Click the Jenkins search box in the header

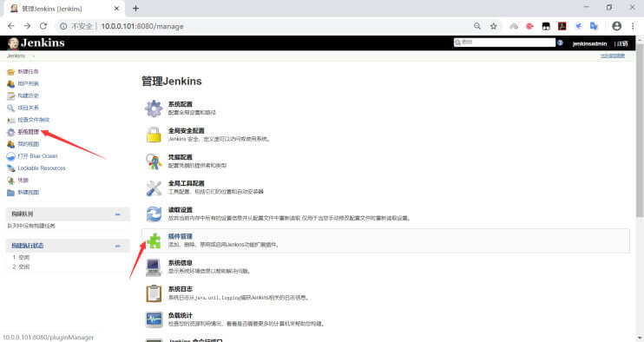[x=505, y=43]
